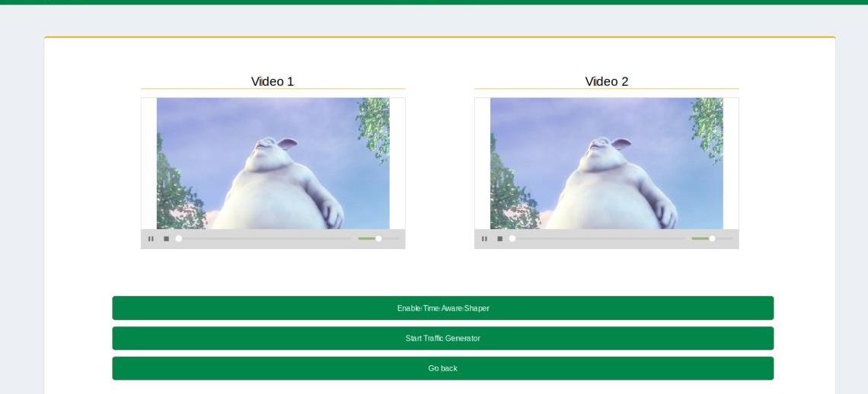Click Video 2 seek bar track

pos(598,239)
